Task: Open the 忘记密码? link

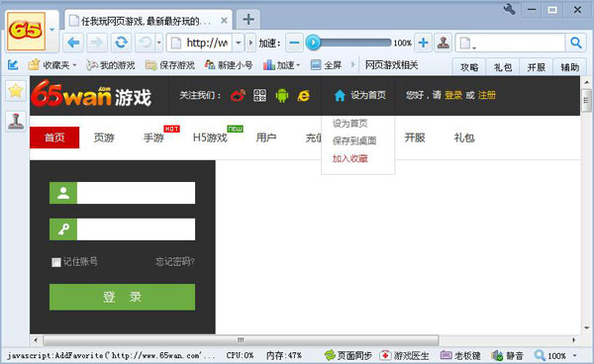Action: [175, 261]
